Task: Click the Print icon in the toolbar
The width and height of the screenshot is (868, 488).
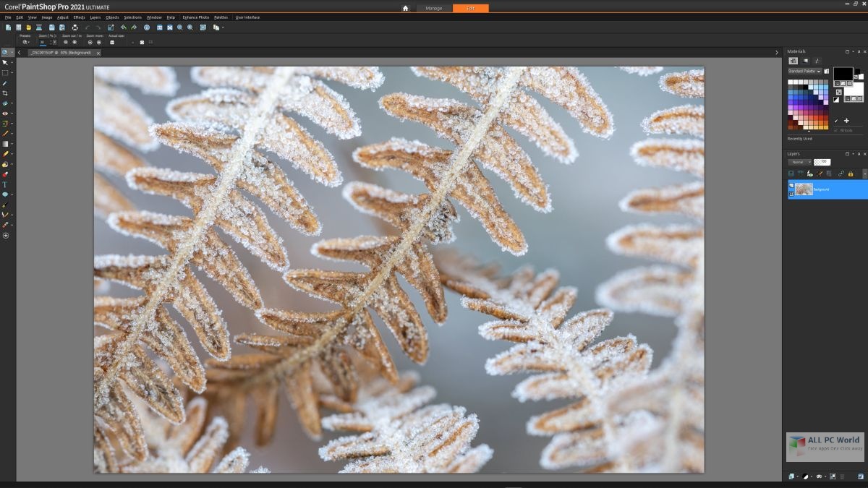Action: (75, 27)
